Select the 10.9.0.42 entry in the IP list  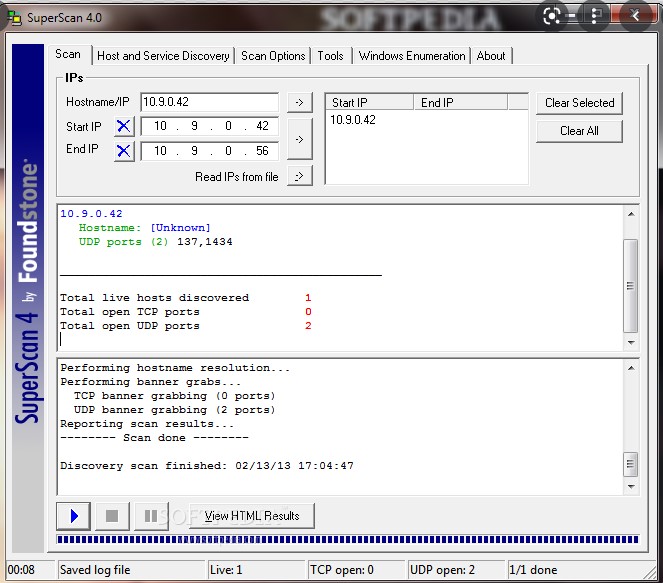(x=353, y=120)
